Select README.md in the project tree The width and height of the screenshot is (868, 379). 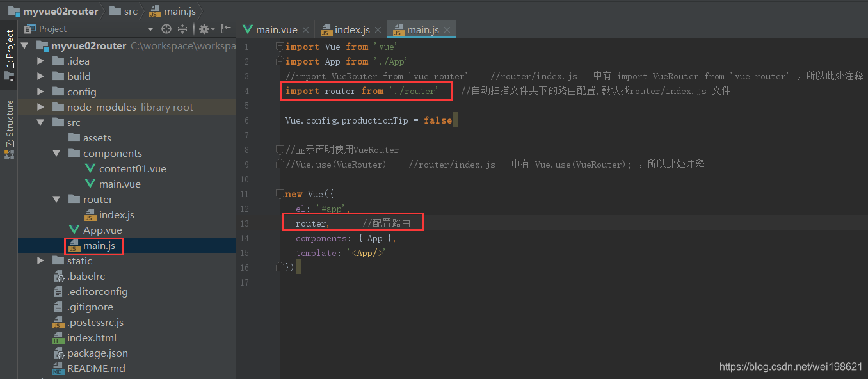96,369
